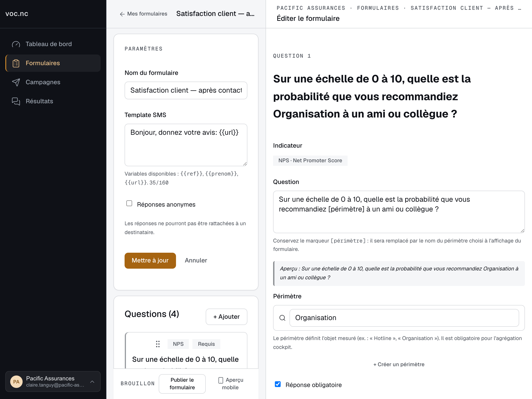Viewport: 532px width, 399px height.
Task: Uncheck the Réponse obligatoire checkbox
Action: [x=278, y=384]
